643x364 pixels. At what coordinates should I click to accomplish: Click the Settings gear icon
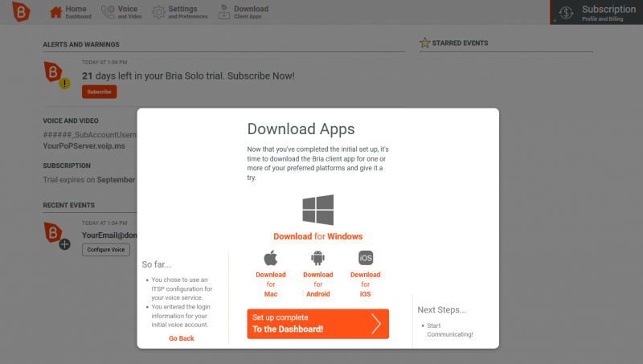[x=158, y=12]
